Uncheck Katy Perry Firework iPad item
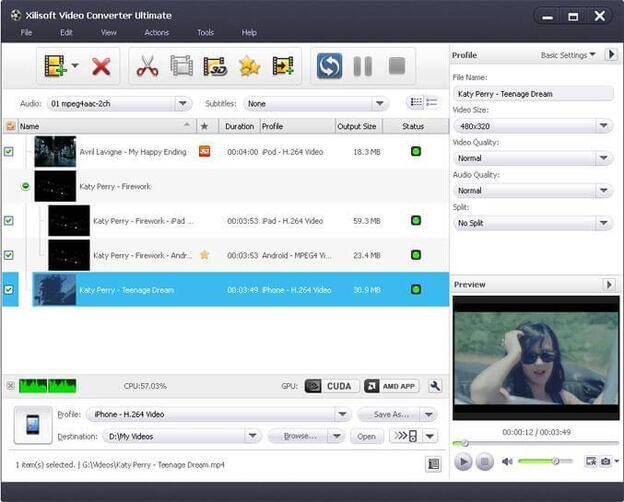624x502 pixels. pos(8,221)
